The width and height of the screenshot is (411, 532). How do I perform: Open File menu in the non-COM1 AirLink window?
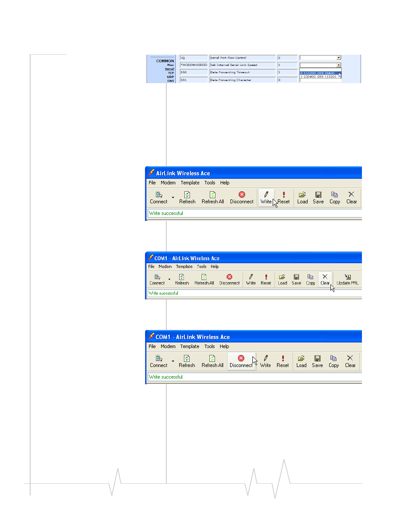(x=152, y=183)
